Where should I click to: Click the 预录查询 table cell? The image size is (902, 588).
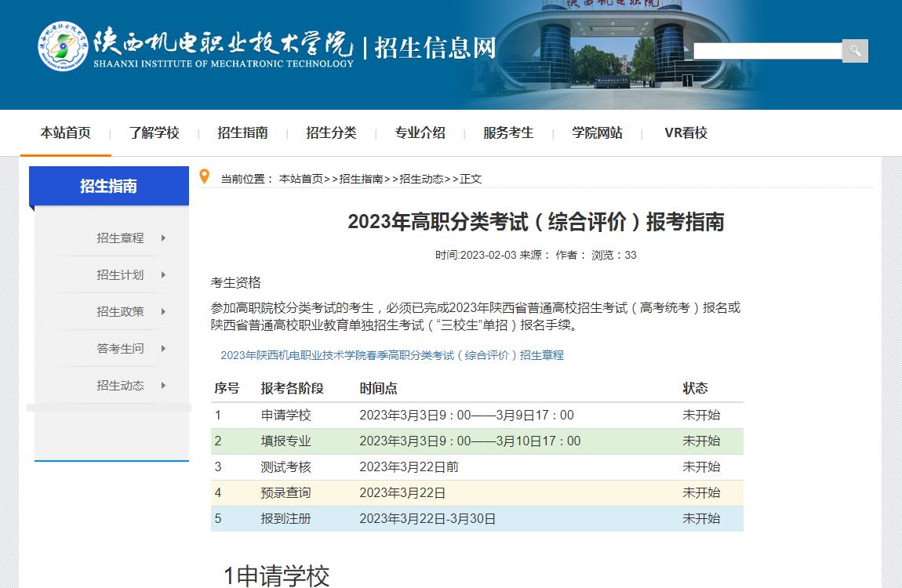click(x=286, y=492)
